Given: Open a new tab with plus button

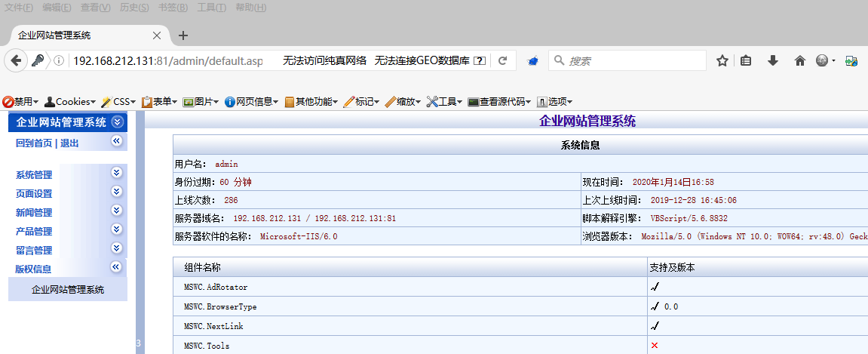Looking at the screenshot, I should [182, 35].
